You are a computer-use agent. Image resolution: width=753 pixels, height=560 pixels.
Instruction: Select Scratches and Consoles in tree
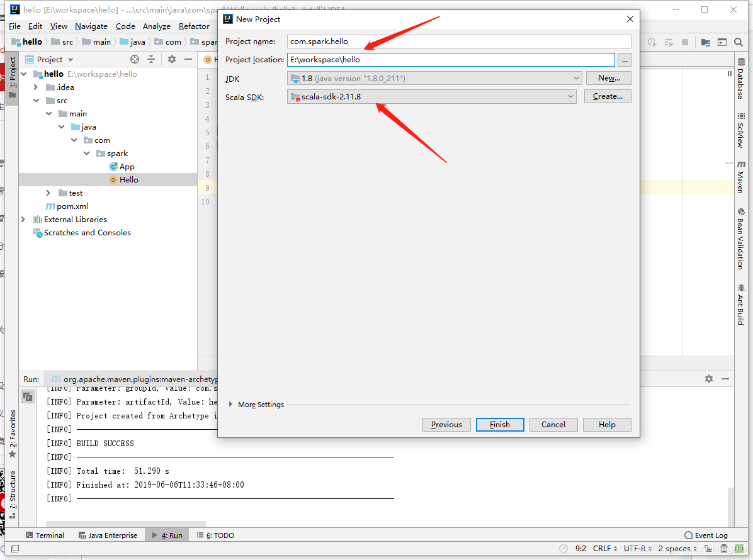[82, 233]
